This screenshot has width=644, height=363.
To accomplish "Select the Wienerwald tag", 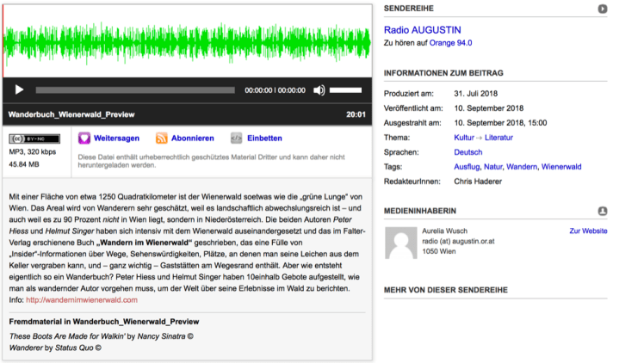I will 561,167.
